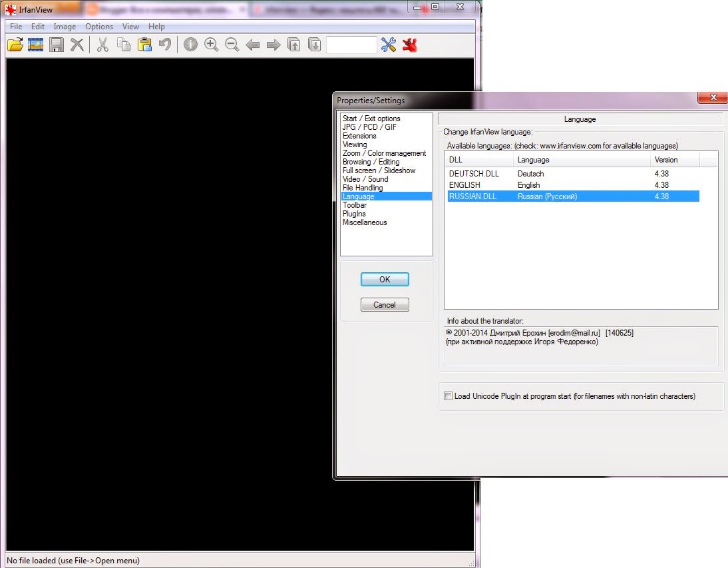This screenshot has height=568, width=728.
Task: Select DEUTSCH.DLL language row
Action: click(x=573, y=173)
